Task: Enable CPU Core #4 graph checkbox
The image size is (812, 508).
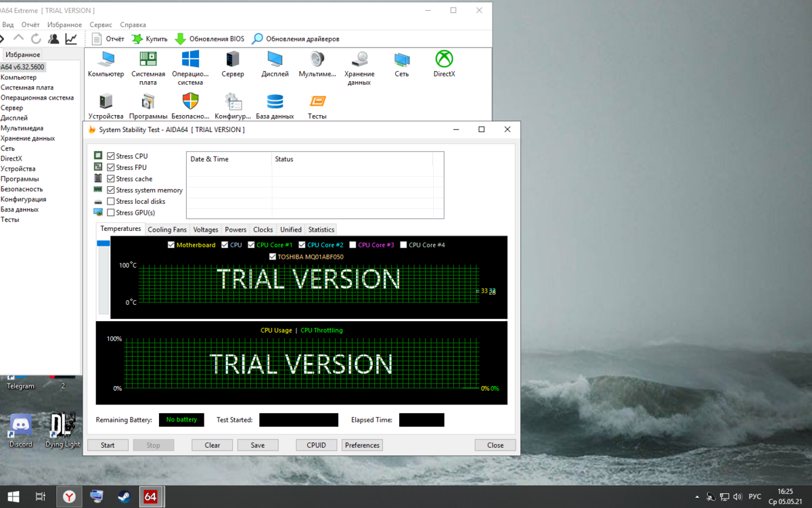Action: click(x=404, y=245)
